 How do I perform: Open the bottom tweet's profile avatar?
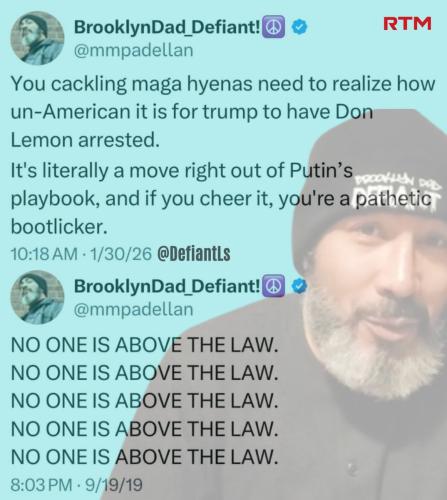(x=37, y=297)
